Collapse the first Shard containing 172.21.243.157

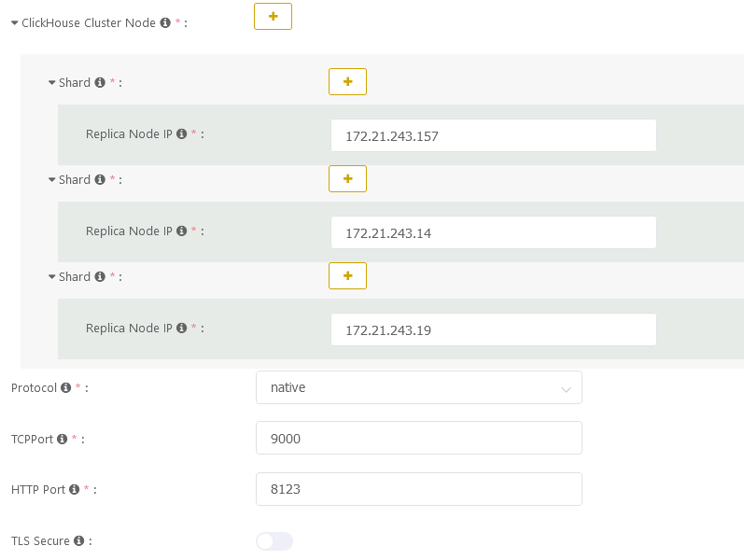pos(51,82)
